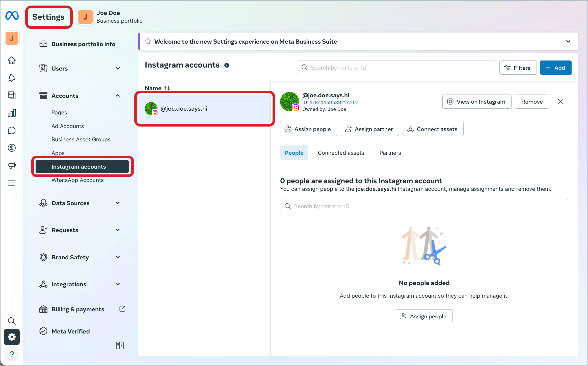The height and width of the screenshot is (366, 588).
Task: Expand the Data Sources section
Action: [118, 203]
